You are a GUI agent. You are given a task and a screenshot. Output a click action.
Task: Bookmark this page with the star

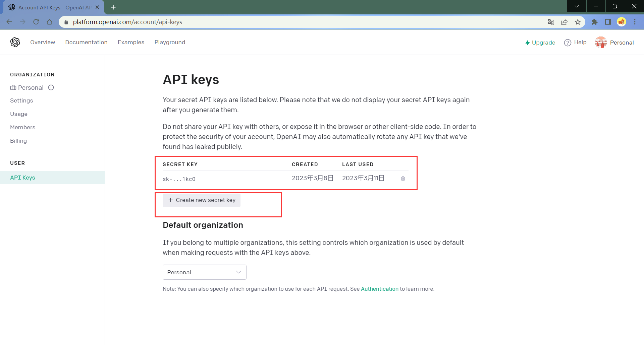(578, 22)
